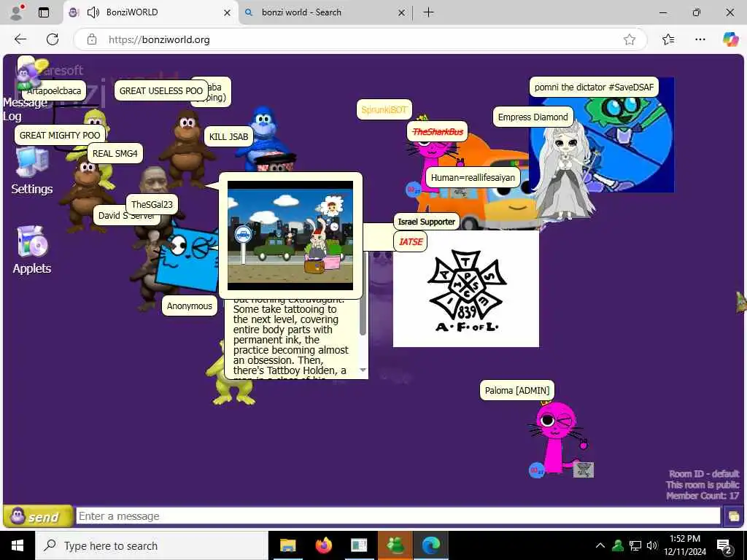747x560 pixels.
Task: Click the brown gorilla below GREAT USELESS POO
Action: click(186, 147)
